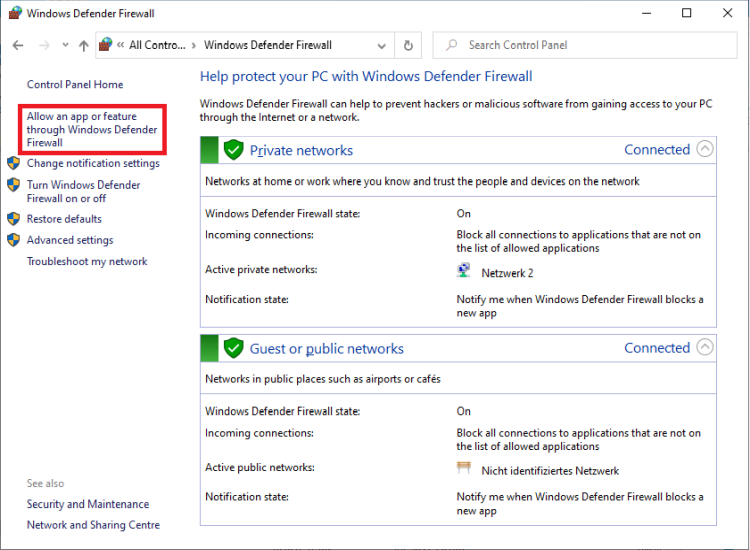The image size is (750, 550).
Task: Click the green shield icon for Private networks
Action: [233, 150]
